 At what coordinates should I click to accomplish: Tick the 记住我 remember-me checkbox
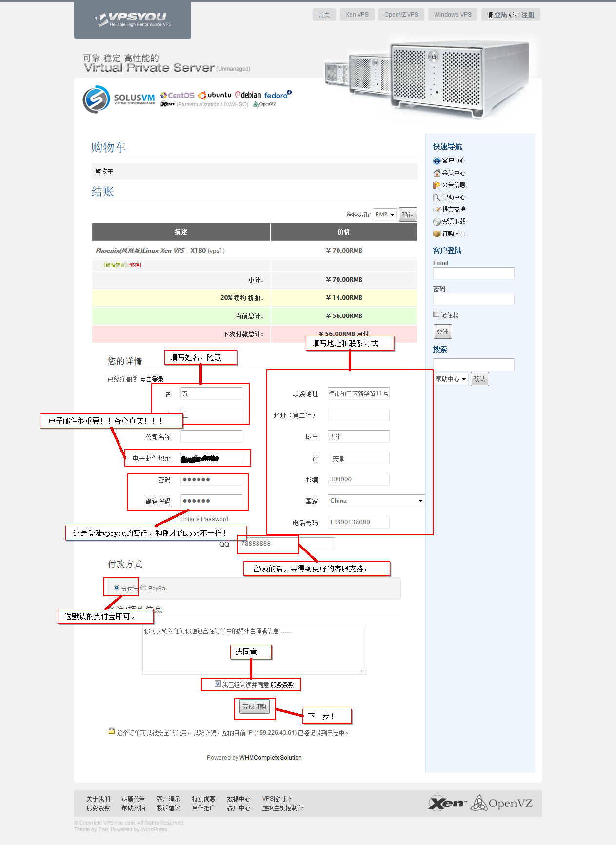pyautogui.click(x=437, y=314)
